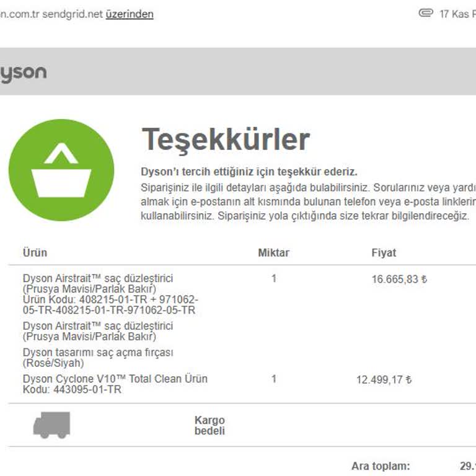Click the price 12.499,17 ₺
The image size is (476, 476).
point(384,379)
